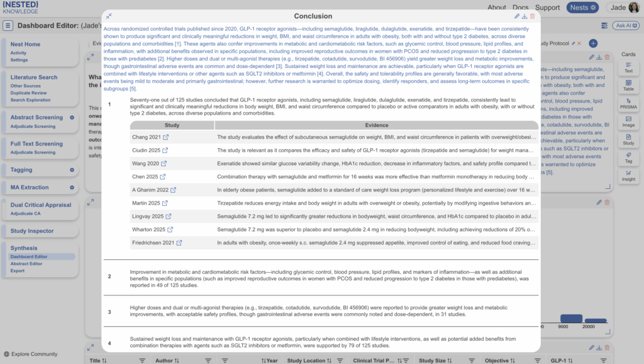Open the Study Inspector section
The width and height of the screenshot is (644, 364).
[x=32, y=231]
